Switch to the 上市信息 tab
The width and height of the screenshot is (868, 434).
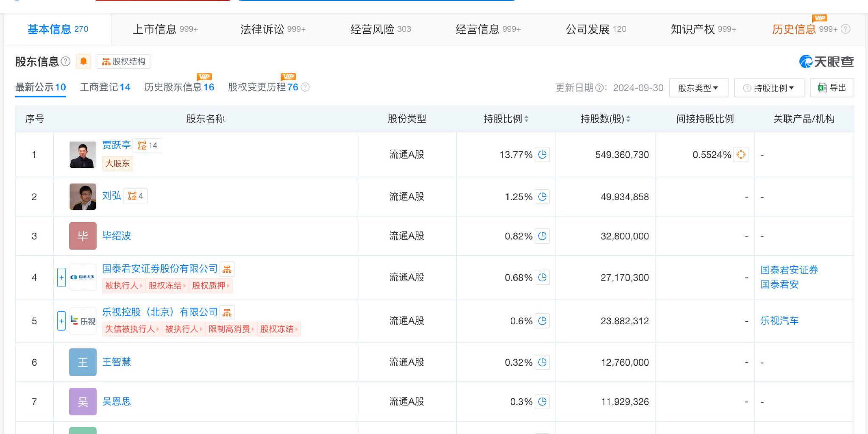165,29
